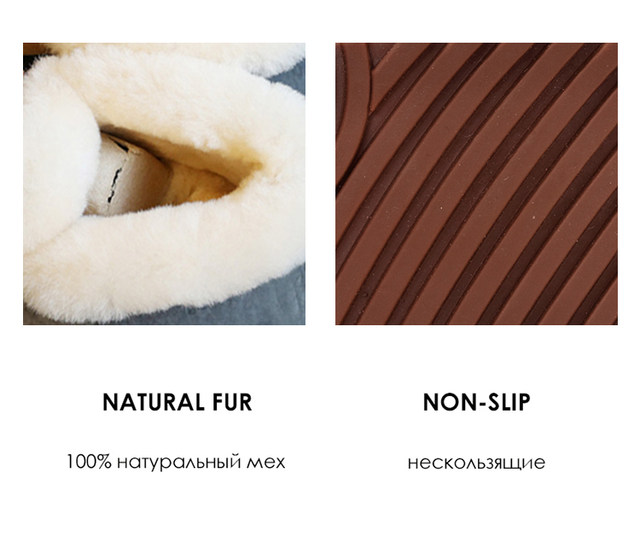Click the grey fabric at fur photo's top-right

click(x=292, y=80)
